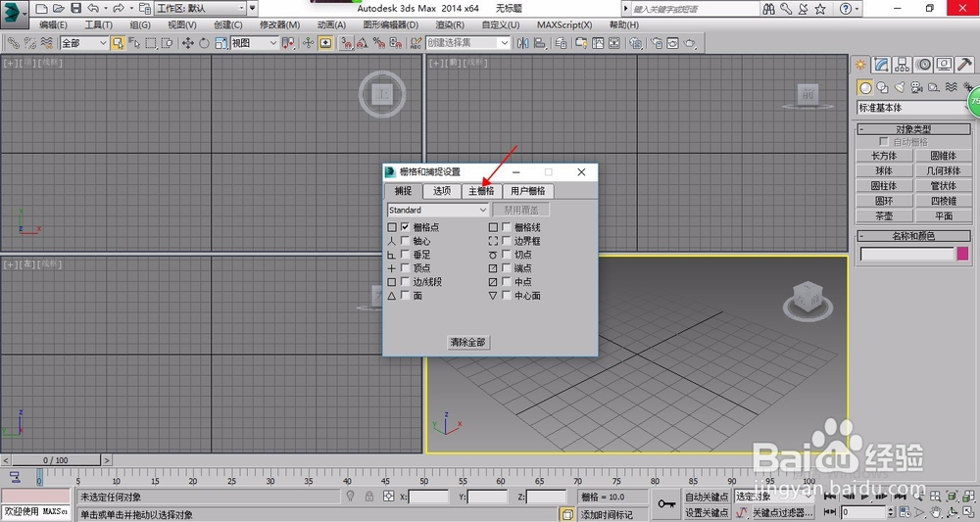Open the Standard snap type dropdown

(437, 210)
